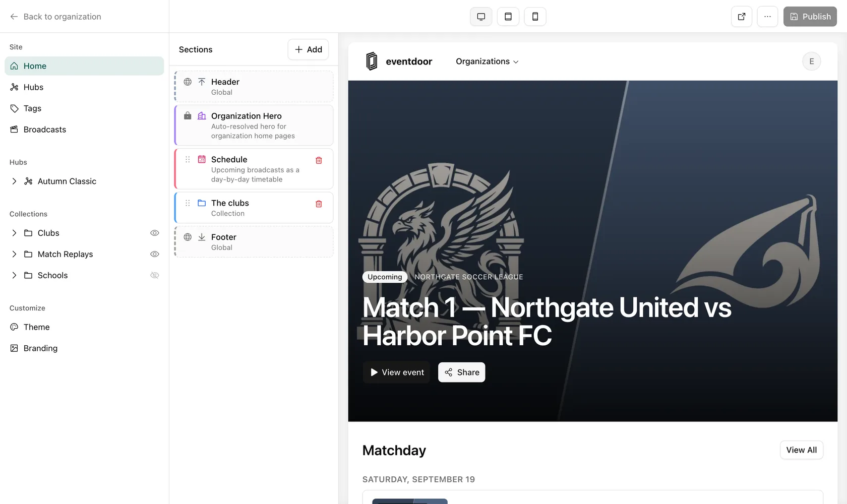The image size is (847, 504).
Task: Show the hidden Schools collection
Action: [x=155, y=275]
